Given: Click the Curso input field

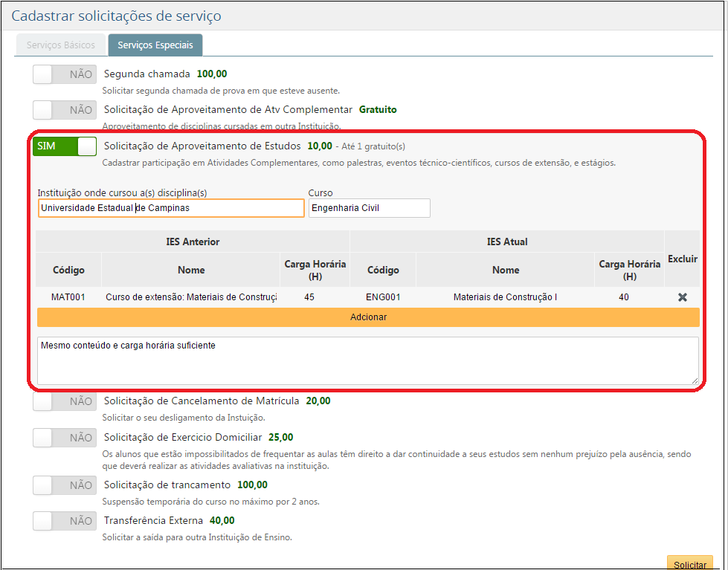Looking at the screenshot, I should (370, 208).
